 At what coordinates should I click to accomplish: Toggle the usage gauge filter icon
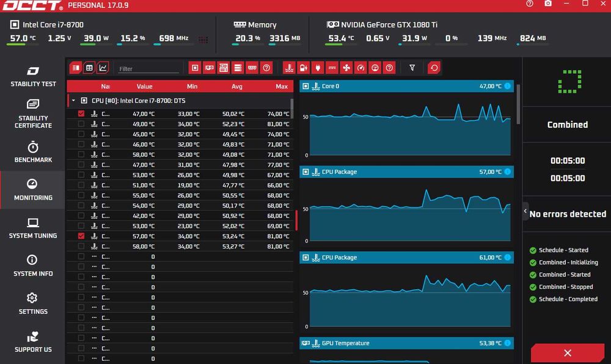coord(375,68)
